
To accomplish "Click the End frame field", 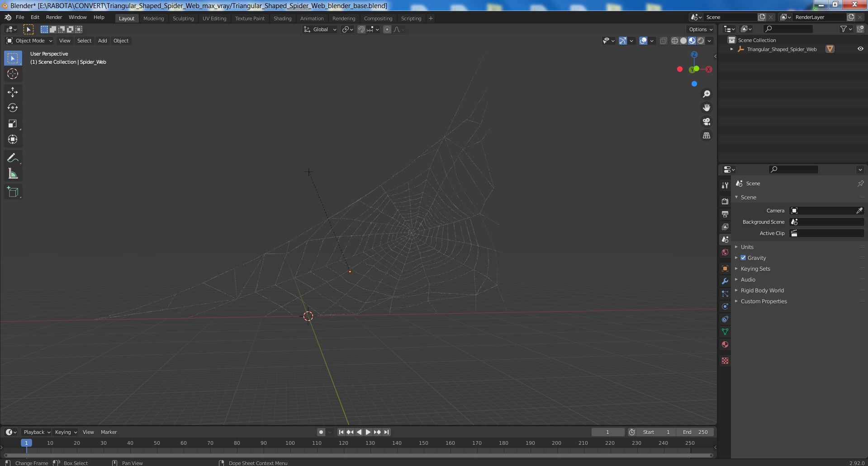I will click(x=695, y=432).
